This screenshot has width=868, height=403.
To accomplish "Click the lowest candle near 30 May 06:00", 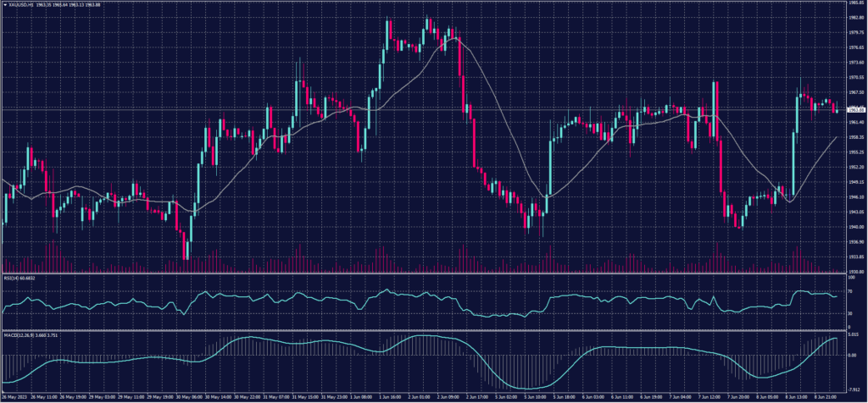I will [185, 246].
